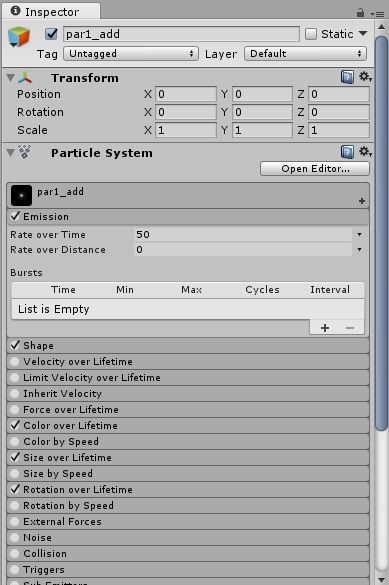This screenshot has height=585, width=389.
Task: Click the Position Z field
Action: (x=339, y=94)
